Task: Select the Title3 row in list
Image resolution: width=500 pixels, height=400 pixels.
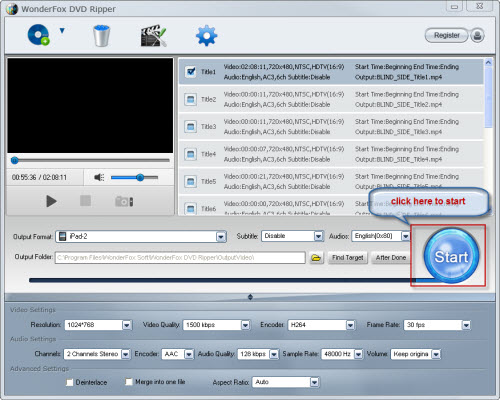Action: pyautogui.click(x=332, y=127)
